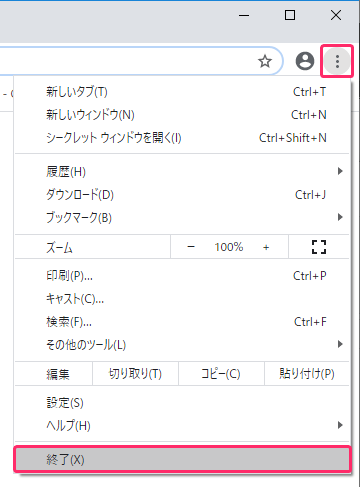Choose キャスト(C)... menu item
The image size is (360, 487).
pos(182,299)
